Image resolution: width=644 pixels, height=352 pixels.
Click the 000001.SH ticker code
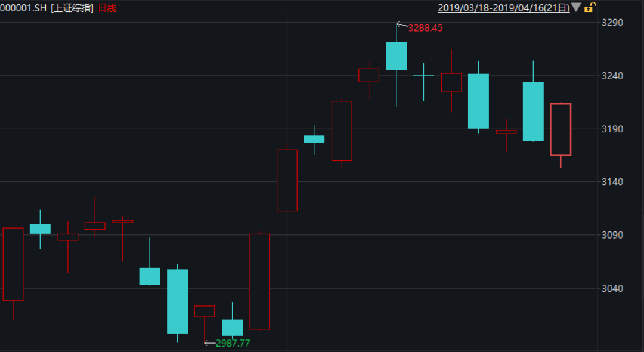pos(23,8)
